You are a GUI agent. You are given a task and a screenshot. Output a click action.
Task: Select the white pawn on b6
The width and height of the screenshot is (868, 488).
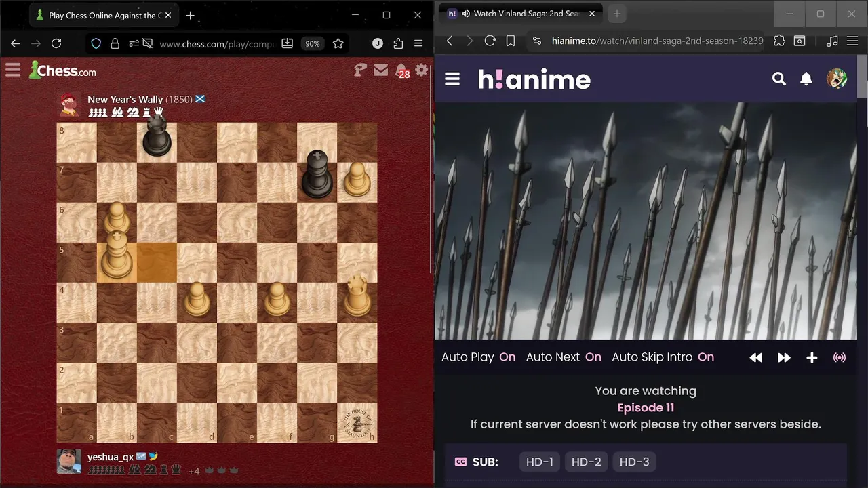tap(117, 218)
